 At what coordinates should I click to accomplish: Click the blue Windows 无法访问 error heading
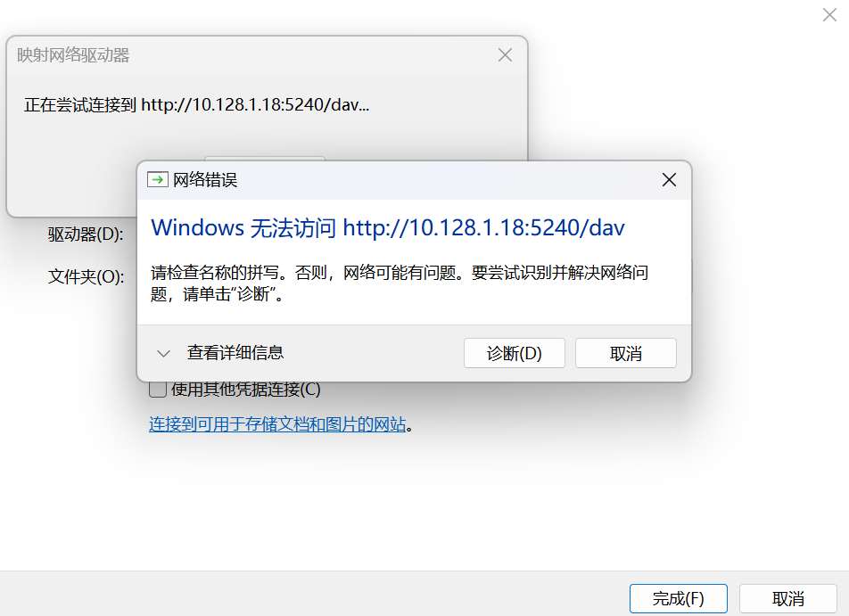388,228
